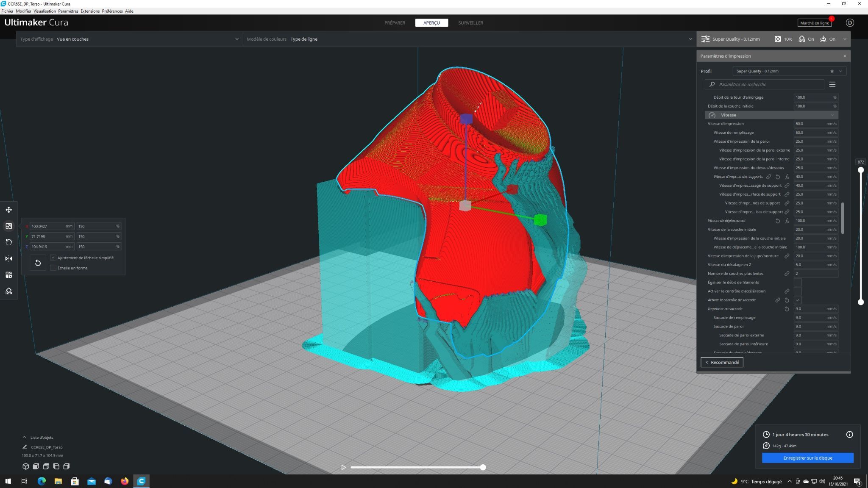Select the Move tool in left toolbar
The width and height of the screenshot is (868, 488).
pos(8,210)
